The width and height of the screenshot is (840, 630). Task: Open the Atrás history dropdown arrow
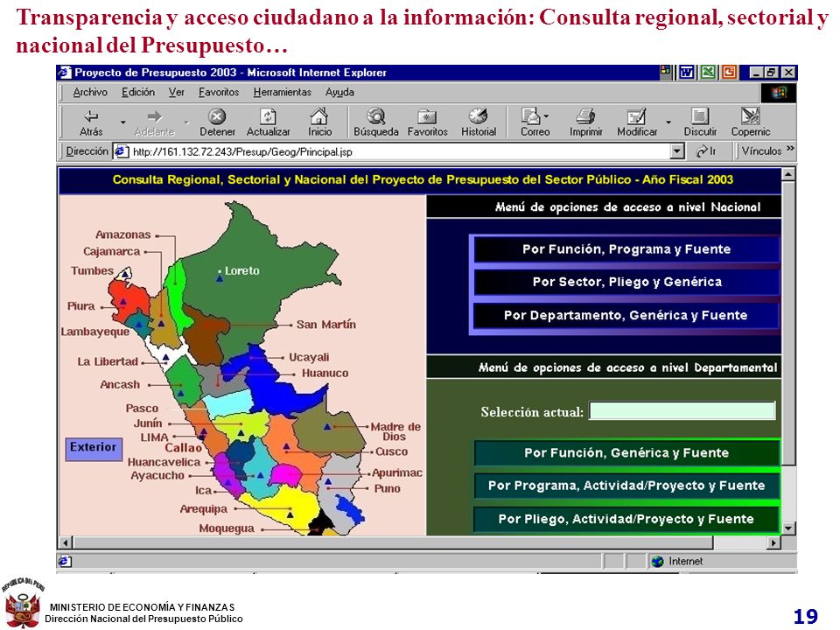[123, 122]
